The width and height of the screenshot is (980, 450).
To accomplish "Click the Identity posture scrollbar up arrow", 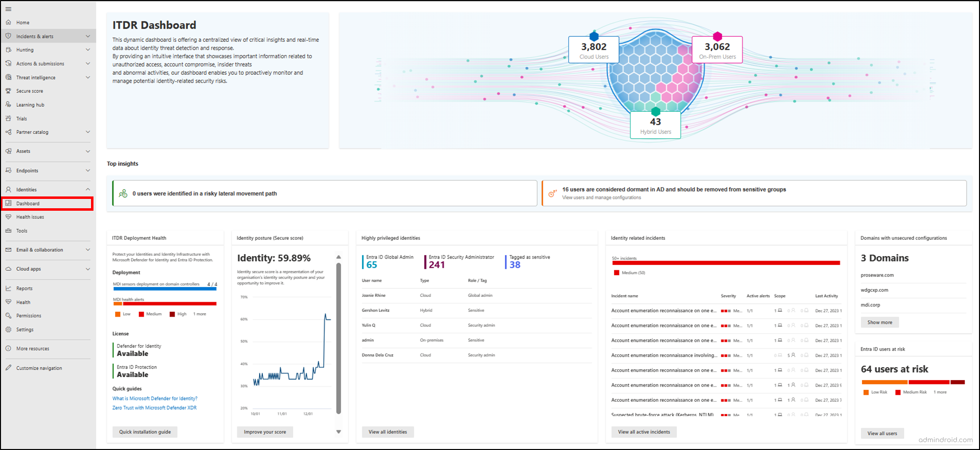I will (x=338, y=257).
